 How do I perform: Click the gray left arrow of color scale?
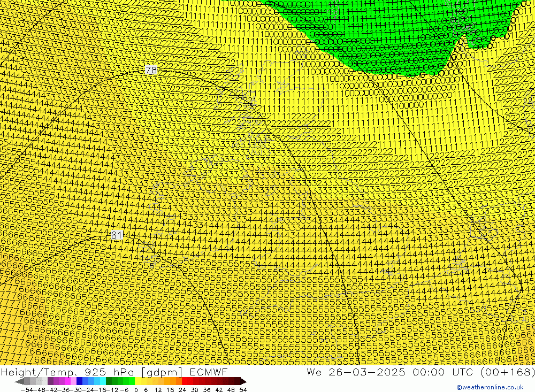point(19,382)
